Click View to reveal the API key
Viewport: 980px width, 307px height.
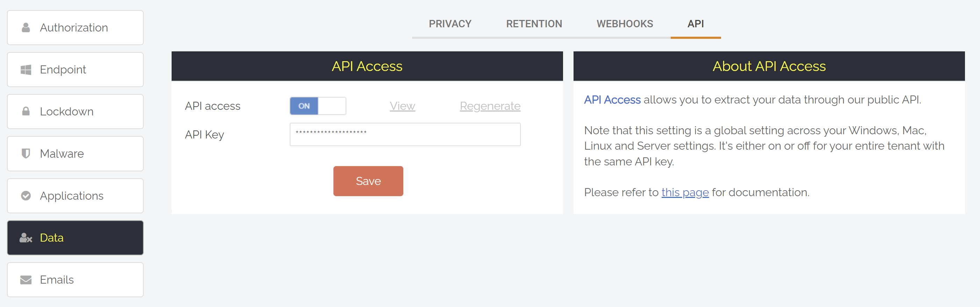402,106
